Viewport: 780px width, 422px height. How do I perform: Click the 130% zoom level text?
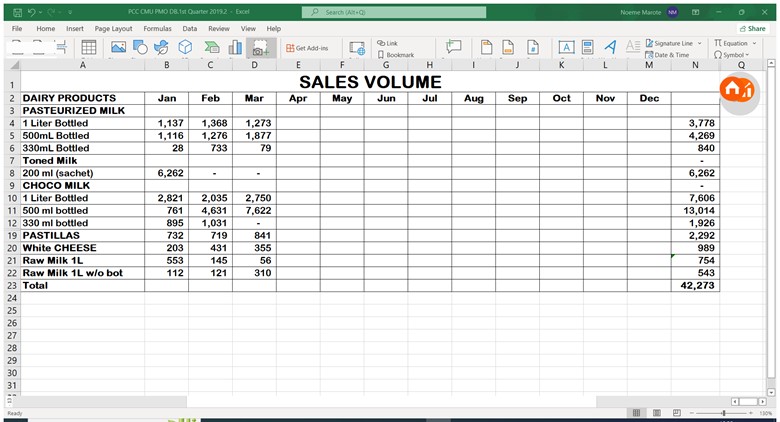pyautogui.click(x=766, y=413)
